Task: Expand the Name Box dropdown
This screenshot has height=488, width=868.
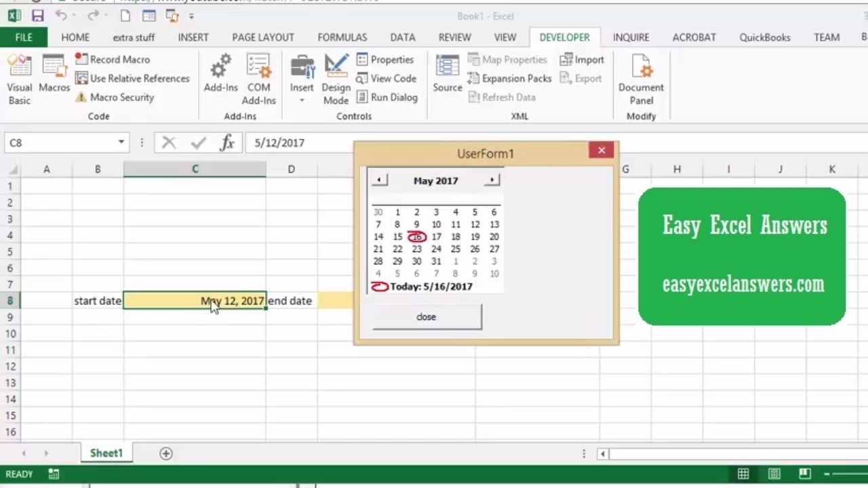Action: 121,142
